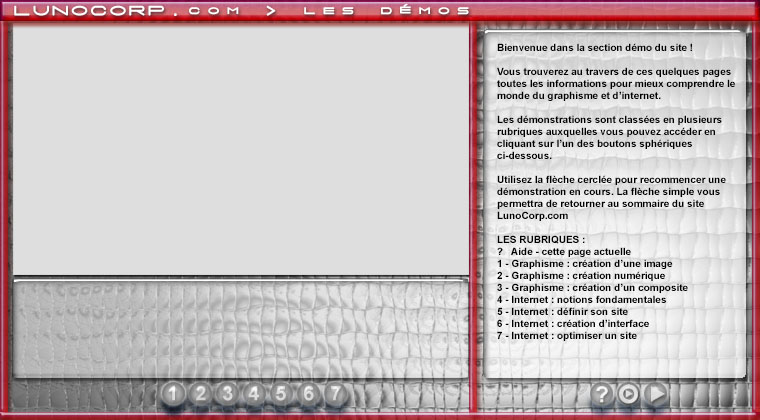Click the question mark help button

click(602, 394)
